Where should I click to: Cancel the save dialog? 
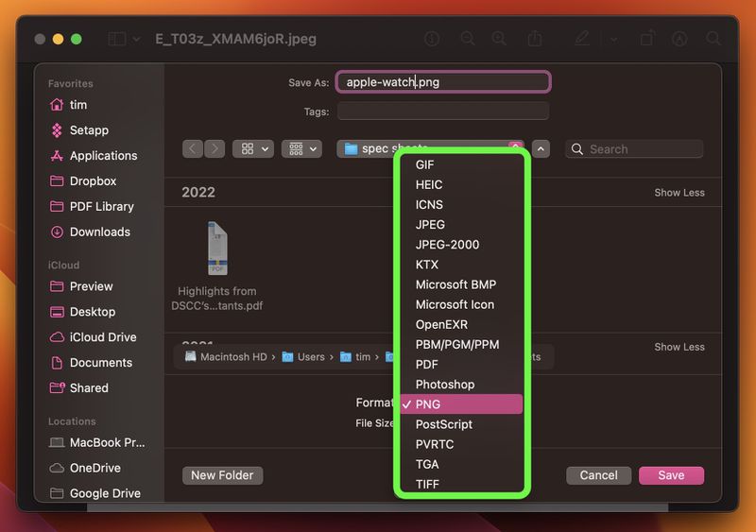point(598,475)
